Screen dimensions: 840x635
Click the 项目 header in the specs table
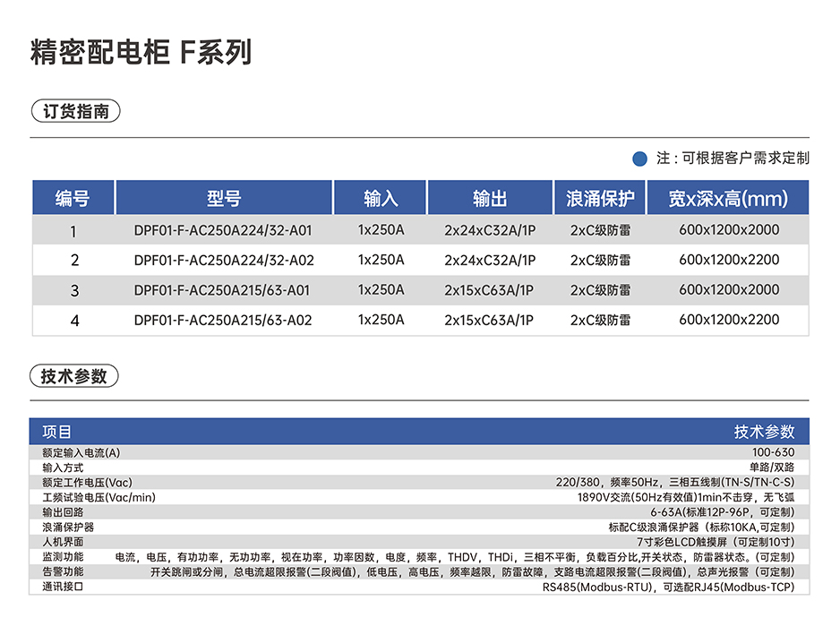click(x=57, y=432)
